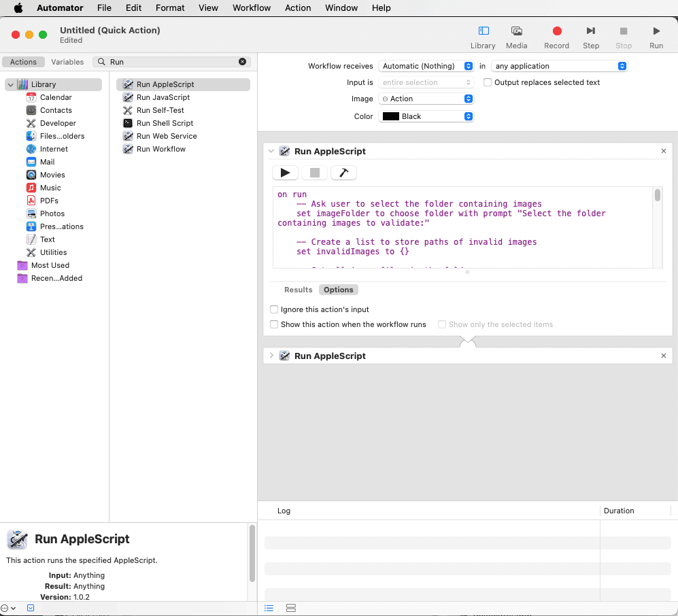
Task: Select the Options tab
Action: click(x=338, y=290)
